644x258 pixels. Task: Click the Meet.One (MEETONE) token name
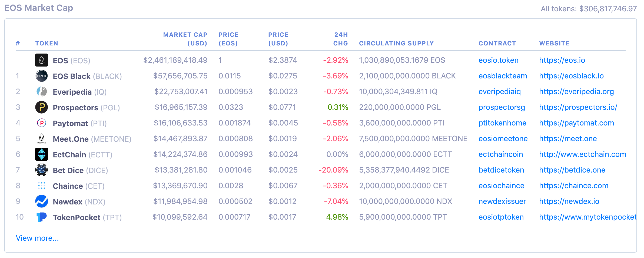click(x=92, y=139)
